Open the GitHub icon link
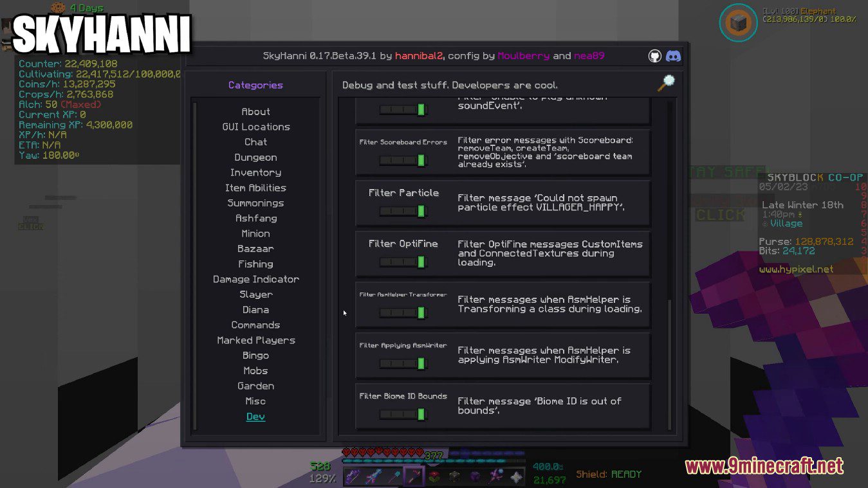This screenshot has width=868, height=488. point(655,56)
